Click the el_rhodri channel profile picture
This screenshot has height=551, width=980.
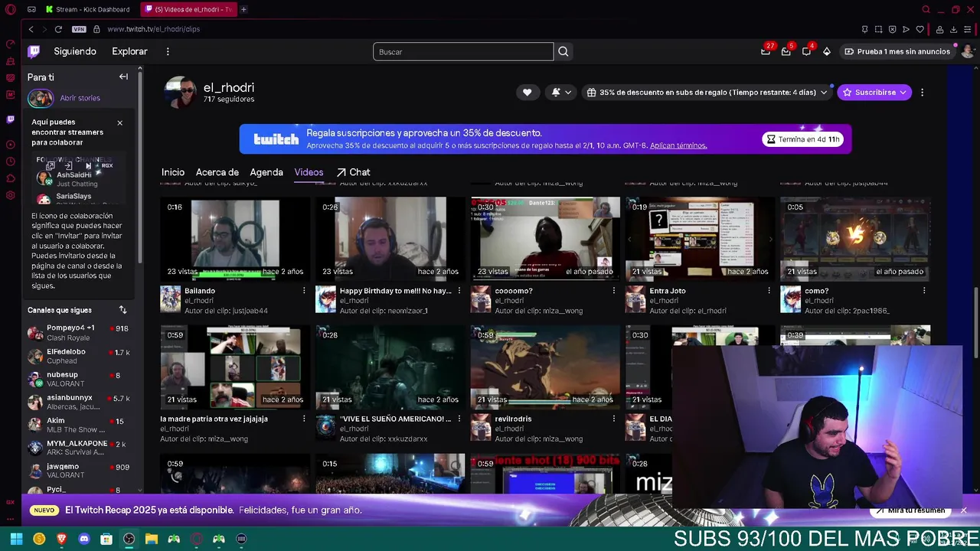click(x=181, y=93)
